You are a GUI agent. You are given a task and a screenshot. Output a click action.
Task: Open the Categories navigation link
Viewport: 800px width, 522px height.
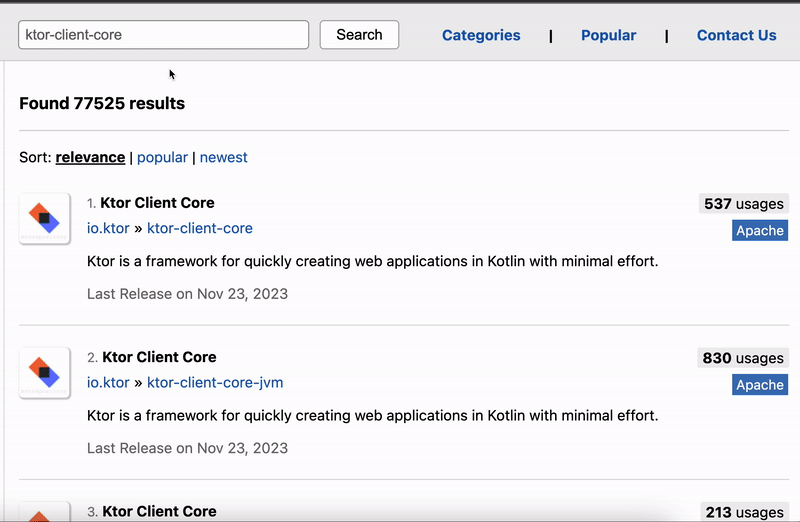pos(481,35)
